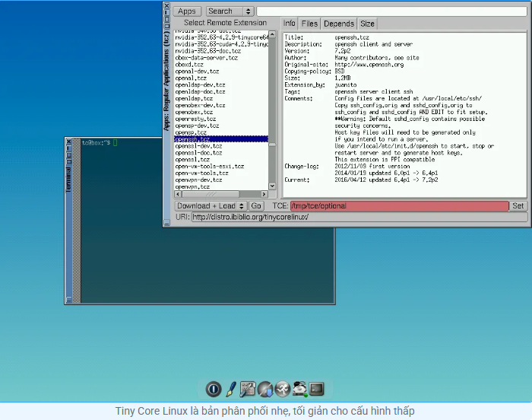The width and height of the screenshot is (532, 420).
Task: Select openssh.tcz in the extension list
Action: (x=221, y=139)
